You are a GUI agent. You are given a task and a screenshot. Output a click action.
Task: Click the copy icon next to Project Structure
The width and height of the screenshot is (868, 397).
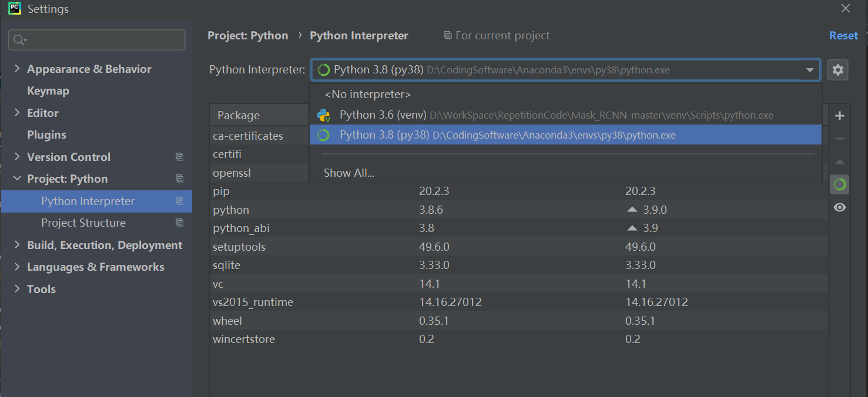[x=179, y=223]
